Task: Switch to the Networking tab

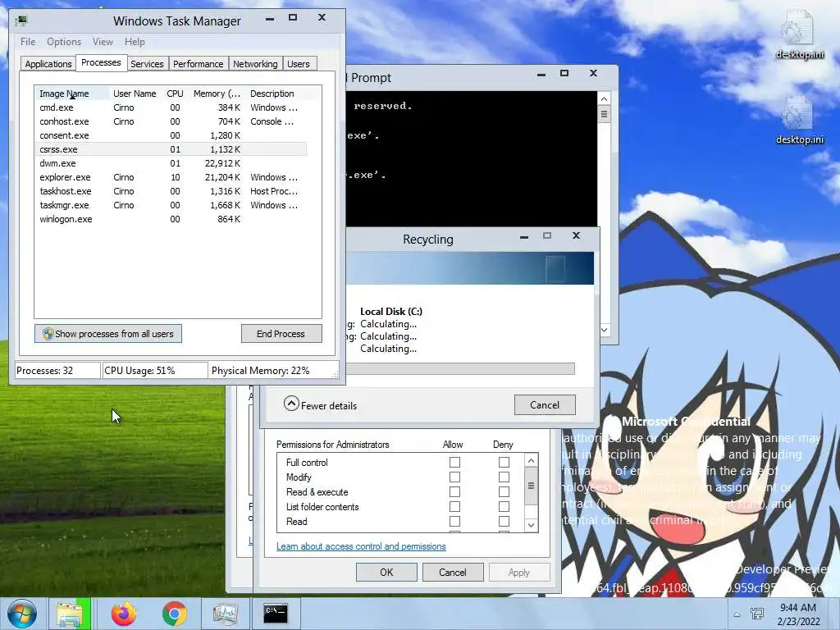Action: tap(255, 64)
